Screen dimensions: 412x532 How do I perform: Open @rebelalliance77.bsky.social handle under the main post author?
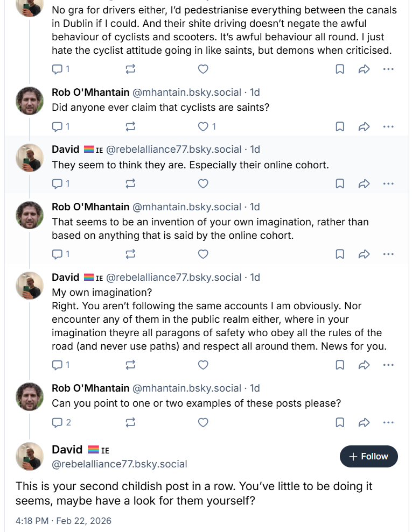pyautogui.click(x=120, y=464)
